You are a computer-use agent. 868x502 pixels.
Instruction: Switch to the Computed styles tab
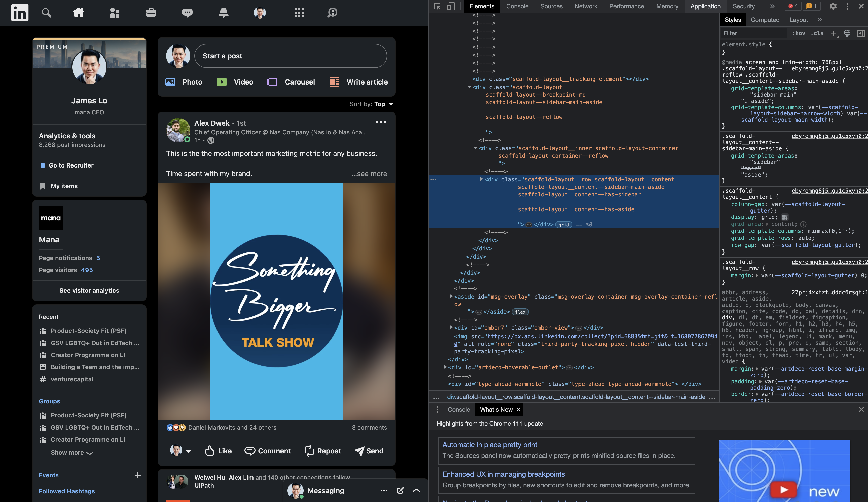pos(765,20)
